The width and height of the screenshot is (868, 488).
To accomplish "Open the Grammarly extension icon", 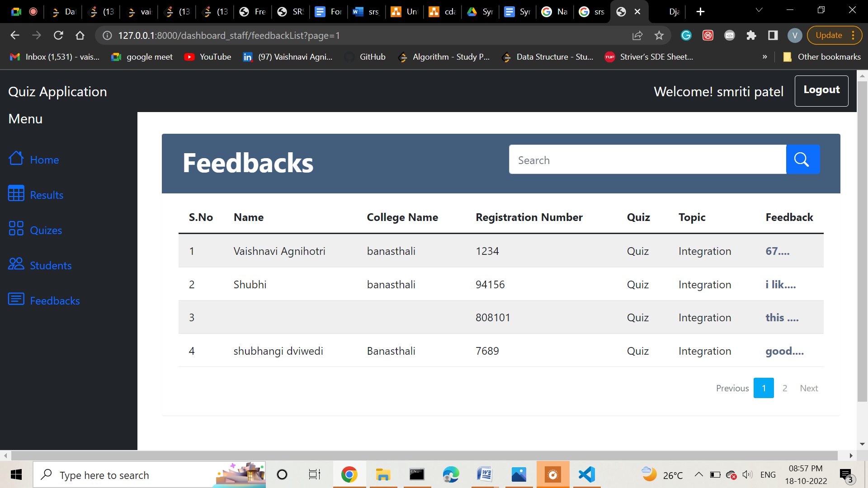I will click(x=686, y=35).
